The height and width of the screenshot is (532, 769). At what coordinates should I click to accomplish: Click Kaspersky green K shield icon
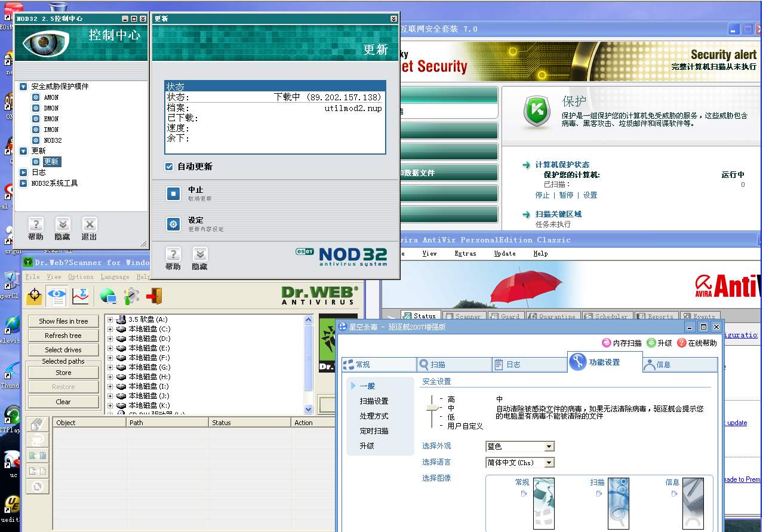537,112
